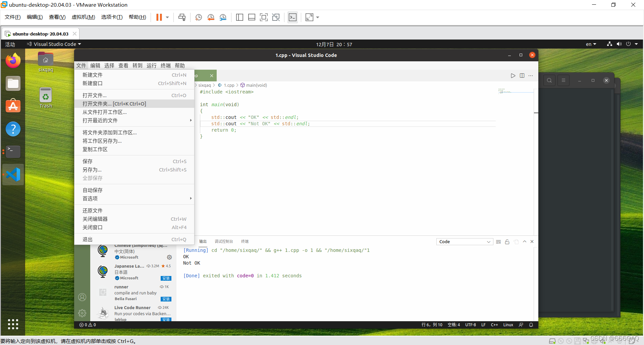
Task: Open the notifications bell in status bar
Action: (531, 325)
